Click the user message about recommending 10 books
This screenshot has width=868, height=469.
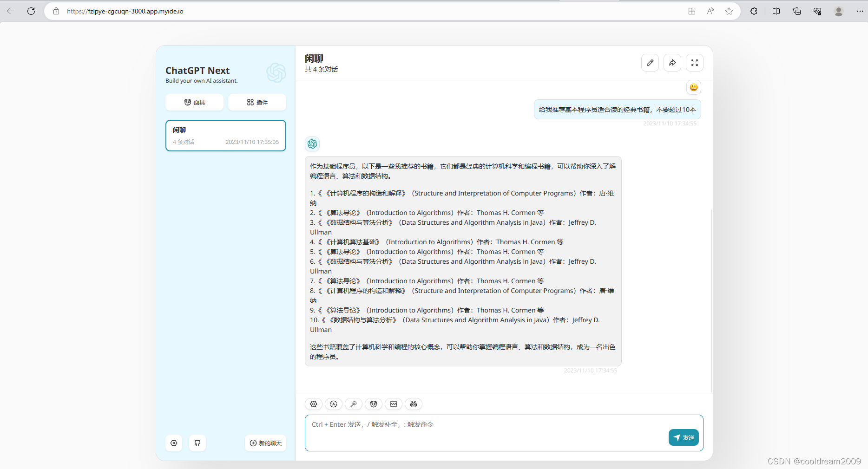[617, 110]
